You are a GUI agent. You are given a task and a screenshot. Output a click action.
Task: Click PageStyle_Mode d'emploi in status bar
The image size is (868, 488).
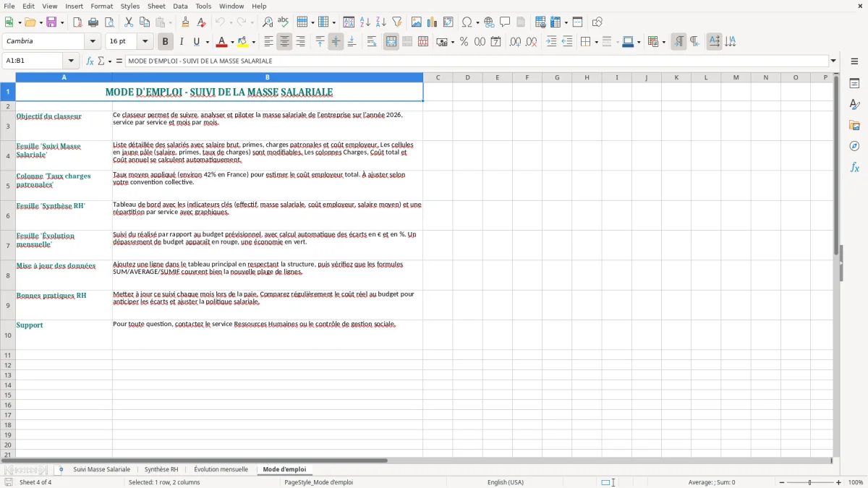point(319,482)
